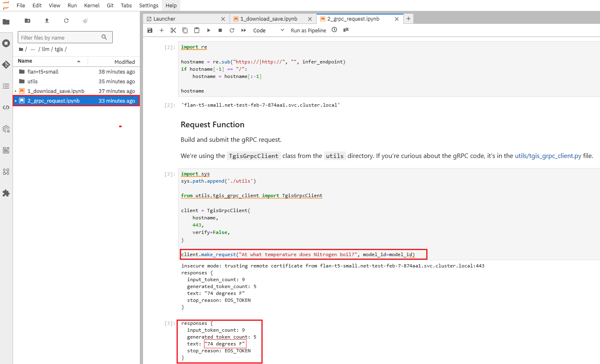Switch to the 1_download_save.ipynb tab
This screenshot has width=600, height=364.
click(268, 19)
